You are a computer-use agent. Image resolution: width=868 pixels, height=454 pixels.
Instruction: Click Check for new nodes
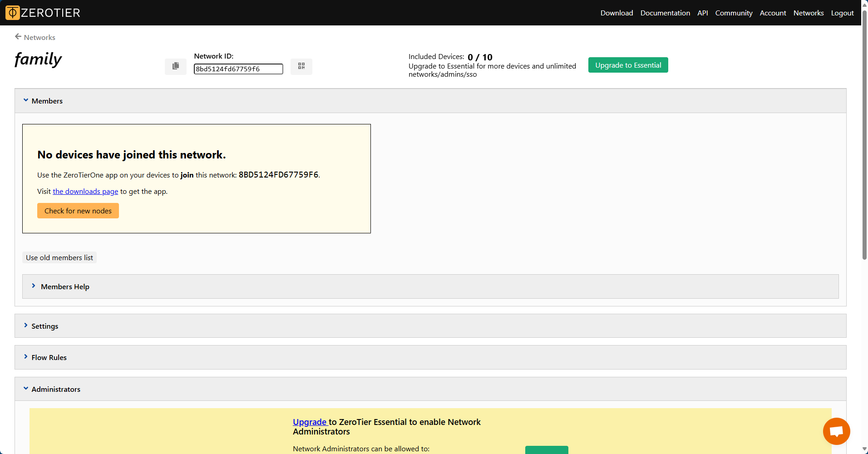[x=78, y=211]
